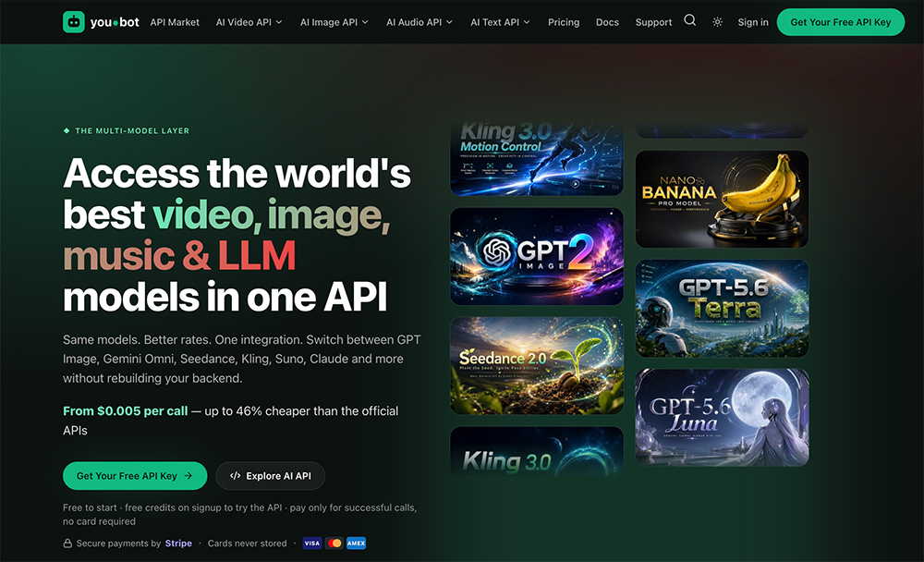Click the 'Cards never stored' text

247,544
